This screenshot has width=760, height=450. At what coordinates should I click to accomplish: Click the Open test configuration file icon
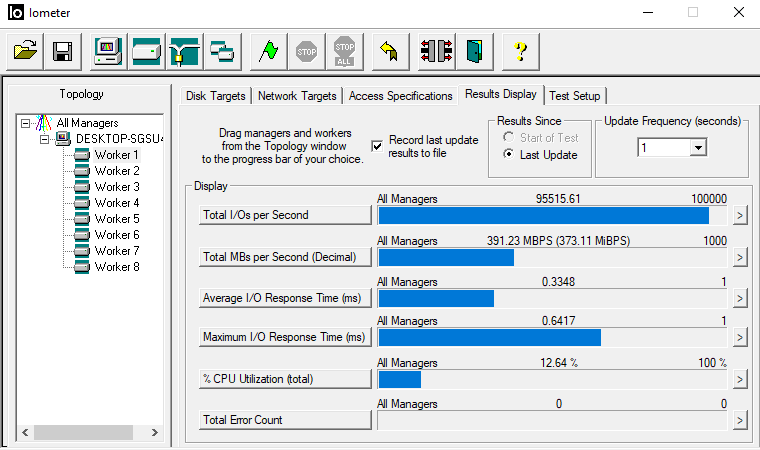click(x=27, y=50)
